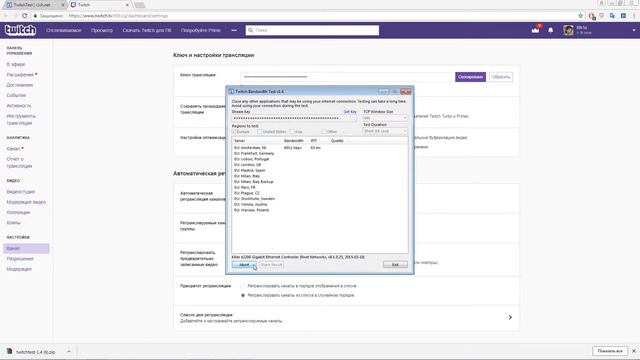The width and height of the screenshot is (640, 360).
Task: Sort by Quality column header
Action: click(337, 141)
